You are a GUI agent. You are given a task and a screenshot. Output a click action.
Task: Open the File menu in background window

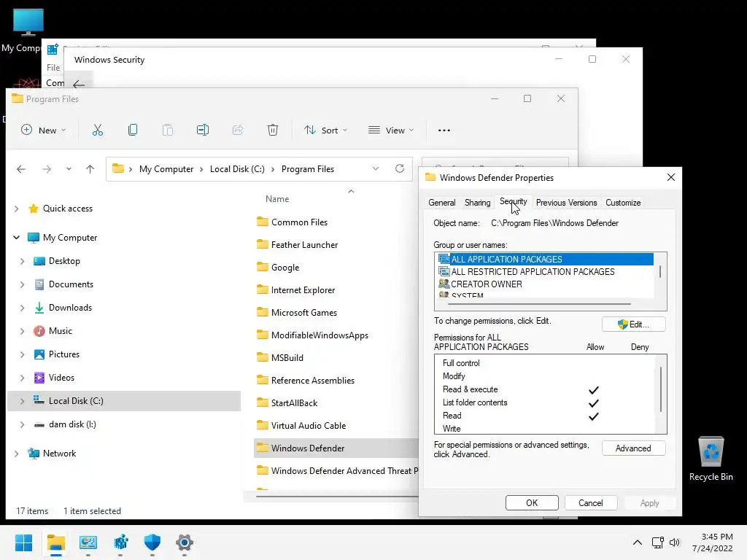click(53, 68)
